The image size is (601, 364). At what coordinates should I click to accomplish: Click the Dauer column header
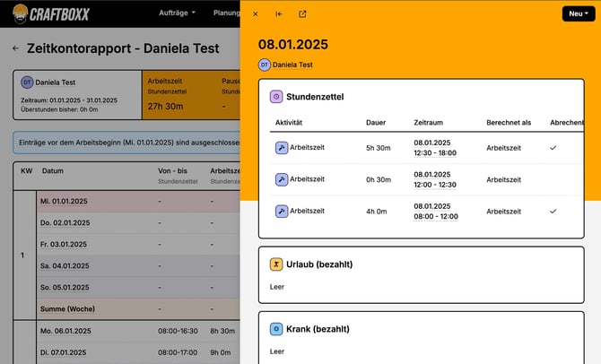tap(376, 123)
